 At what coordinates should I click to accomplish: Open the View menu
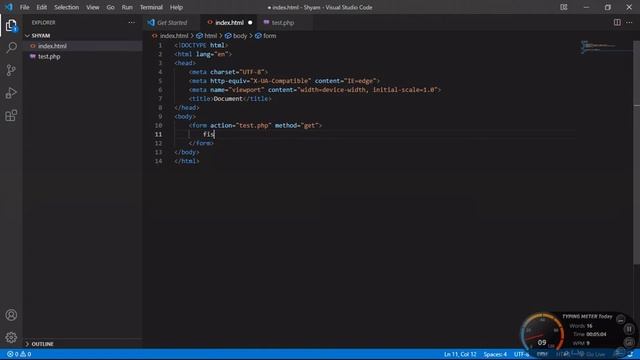[x=93, y=7]
